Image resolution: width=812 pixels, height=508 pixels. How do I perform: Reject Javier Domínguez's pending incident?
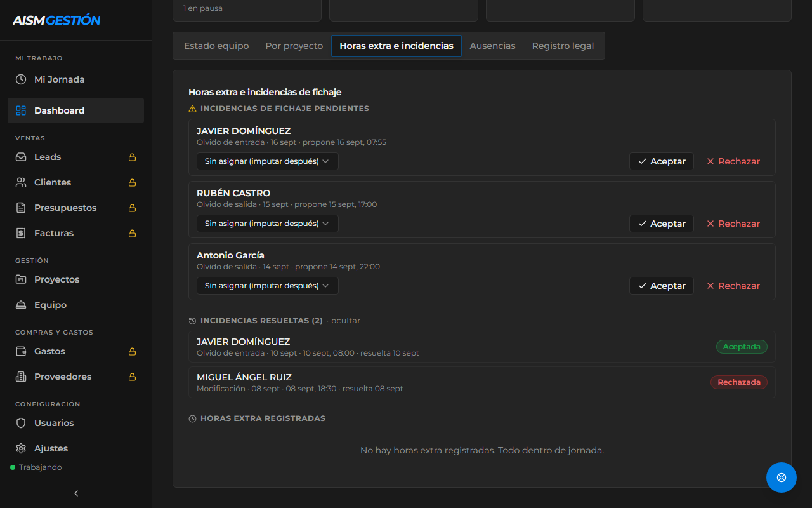click(x=733, y=161)
